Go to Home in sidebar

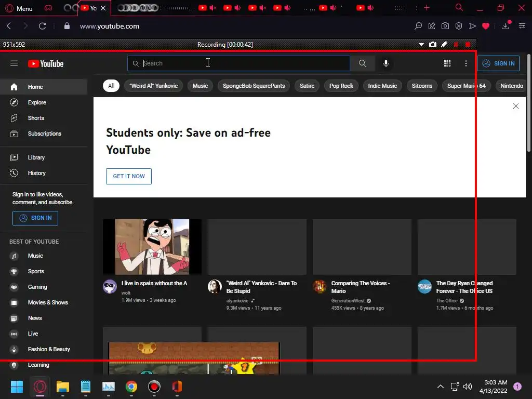[44, 87]
